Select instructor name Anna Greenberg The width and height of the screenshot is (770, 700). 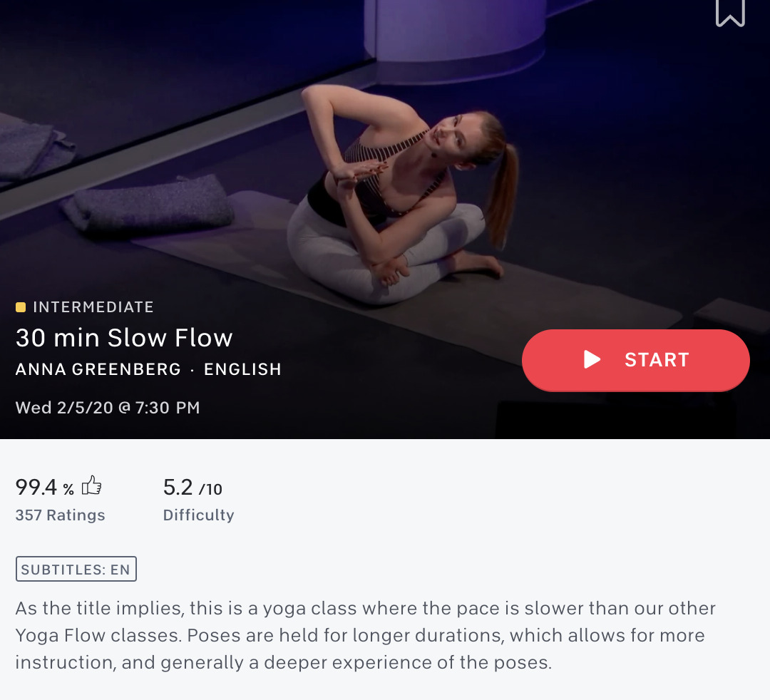[x=98, y=369]
